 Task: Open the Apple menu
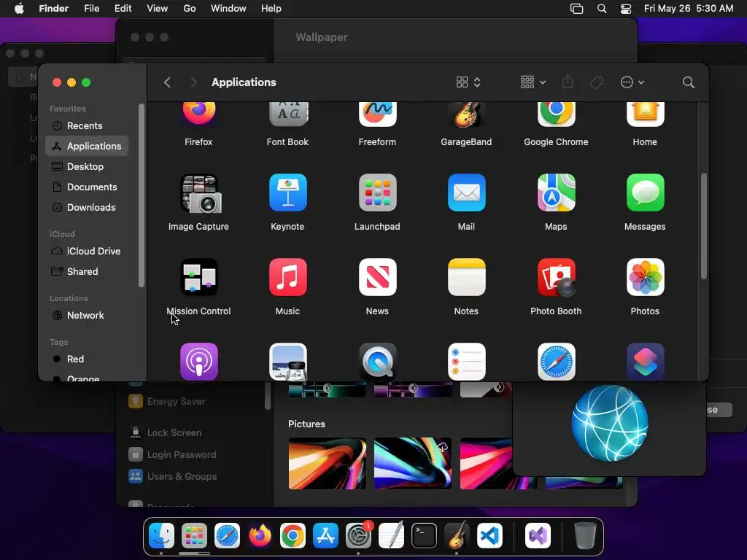tap(19, 9)
